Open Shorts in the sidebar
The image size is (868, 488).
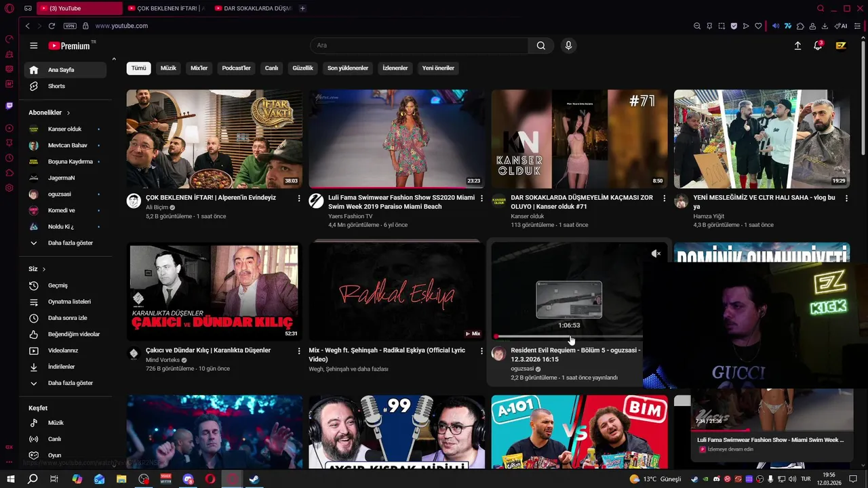[65, 86]
